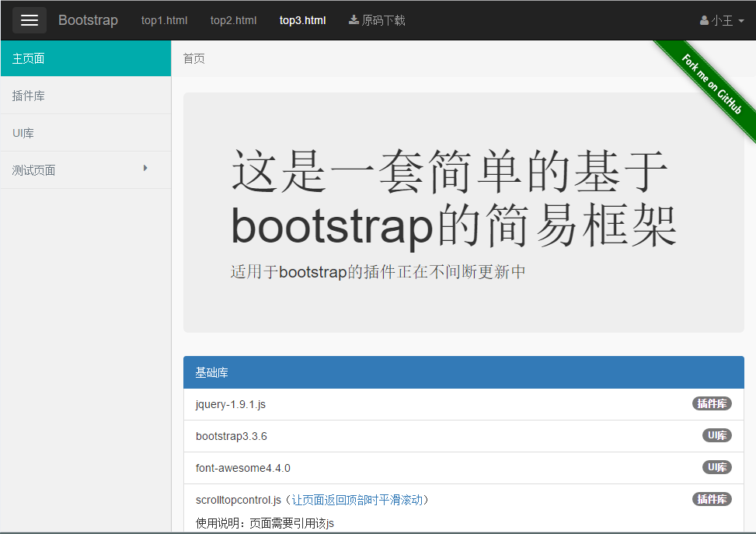Open the 小王 dropdown caret

741,21
